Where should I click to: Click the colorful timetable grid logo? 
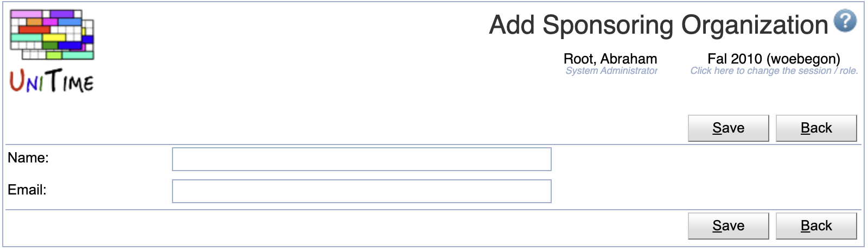point(52,34)
